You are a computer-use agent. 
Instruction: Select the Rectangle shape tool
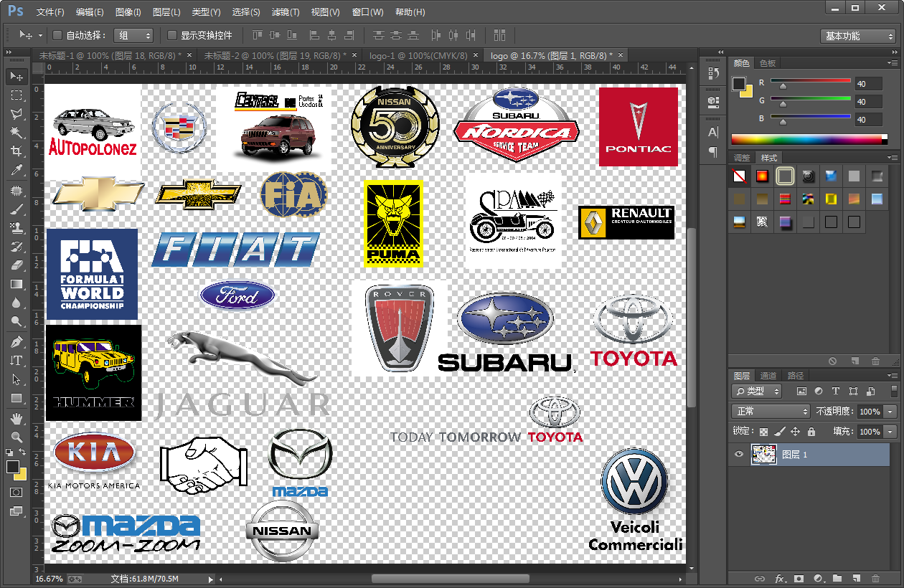coord(17,398)
